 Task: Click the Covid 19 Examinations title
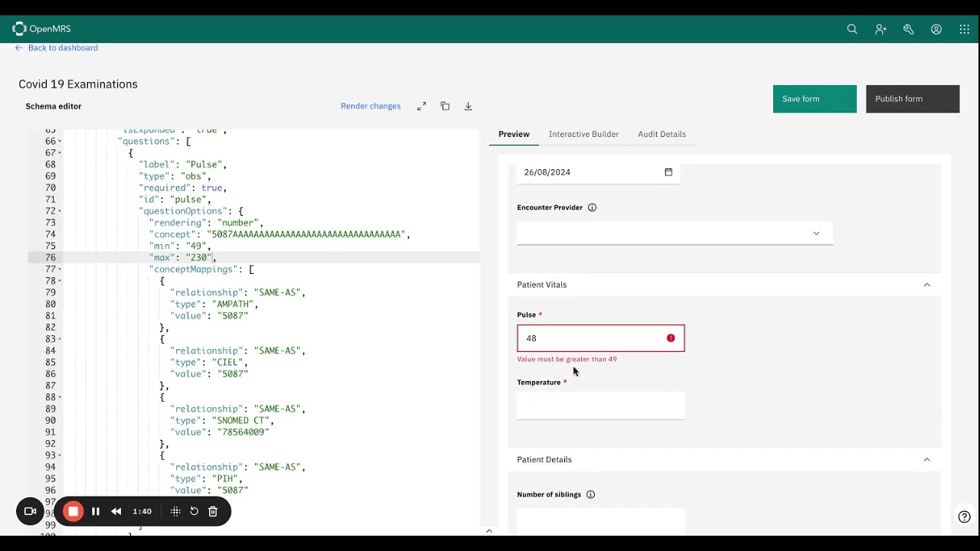pyautogui.click(x=78, y=84)
